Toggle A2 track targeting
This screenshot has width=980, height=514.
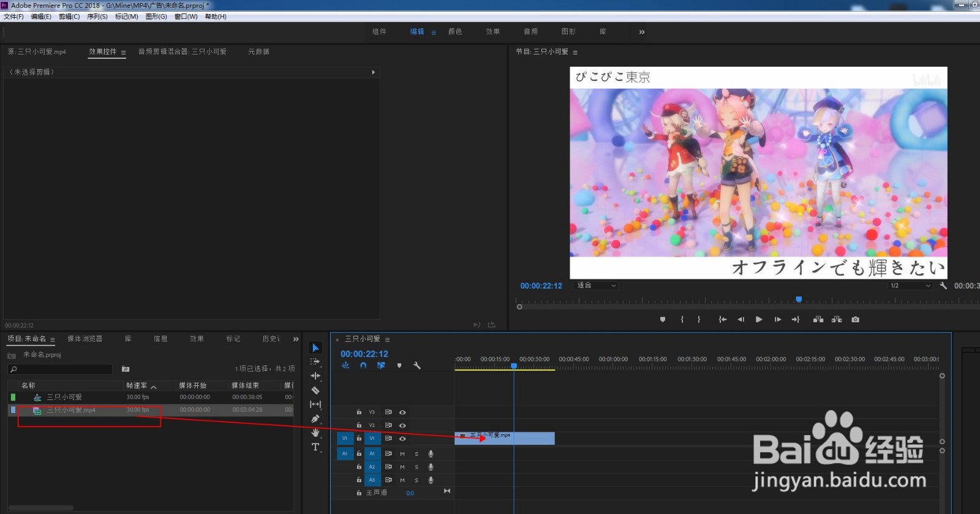(x=372, y=467)
